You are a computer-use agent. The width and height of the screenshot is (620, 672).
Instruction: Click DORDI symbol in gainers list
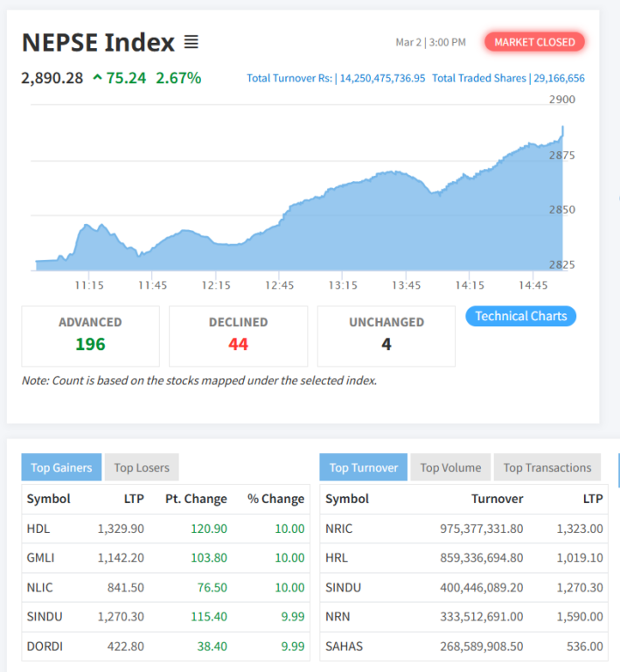click(45, 646)
